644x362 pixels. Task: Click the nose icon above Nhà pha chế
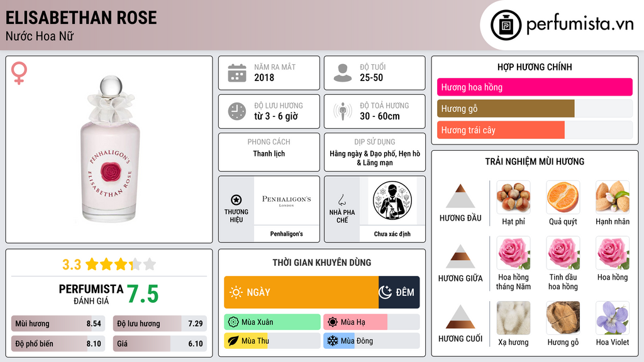click(x=341, y=200)
